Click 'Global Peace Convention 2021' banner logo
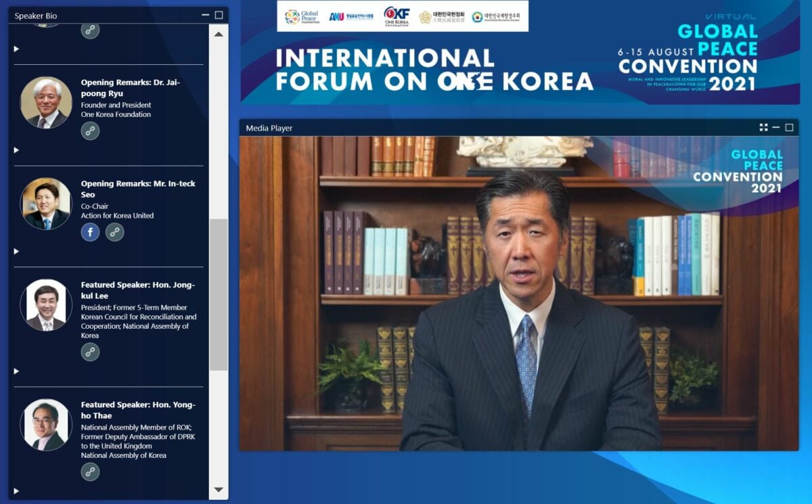The width and height of the screenshot is (812, 504). click(687, 53)
